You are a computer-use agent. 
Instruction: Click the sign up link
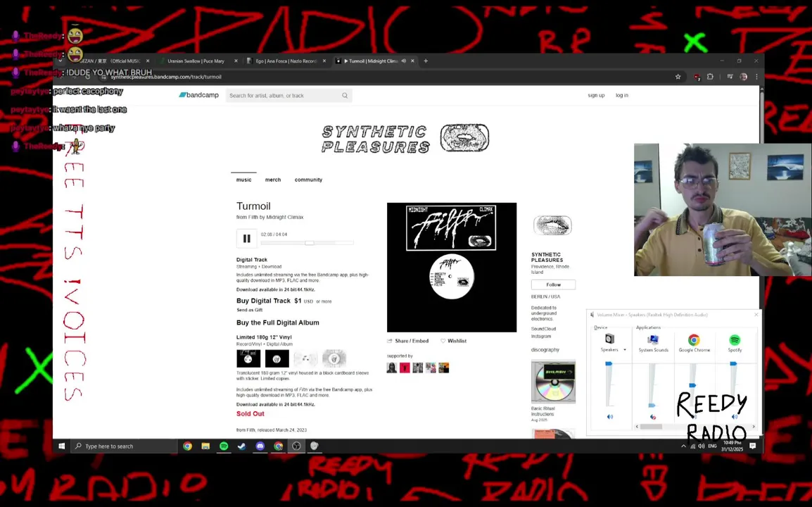[x=596, y=95]
